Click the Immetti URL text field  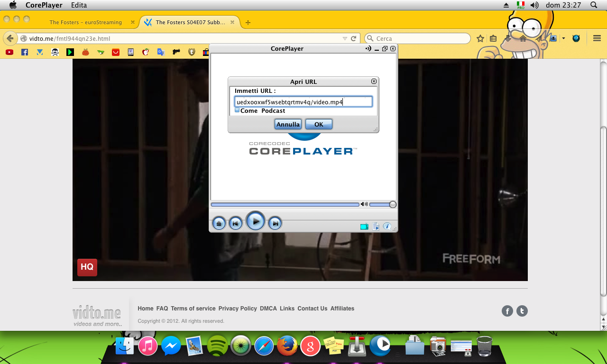point(303,102)
